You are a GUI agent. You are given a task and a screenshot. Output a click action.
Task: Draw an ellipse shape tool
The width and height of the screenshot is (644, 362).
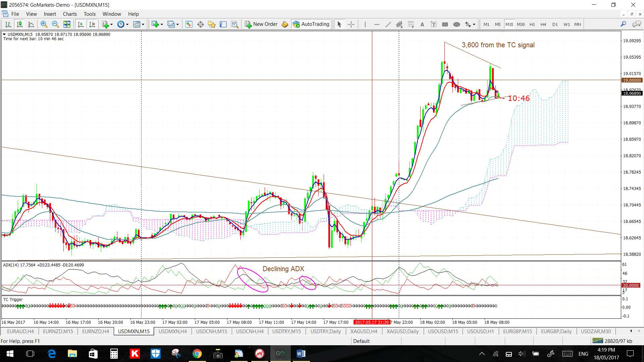[457, 24]
